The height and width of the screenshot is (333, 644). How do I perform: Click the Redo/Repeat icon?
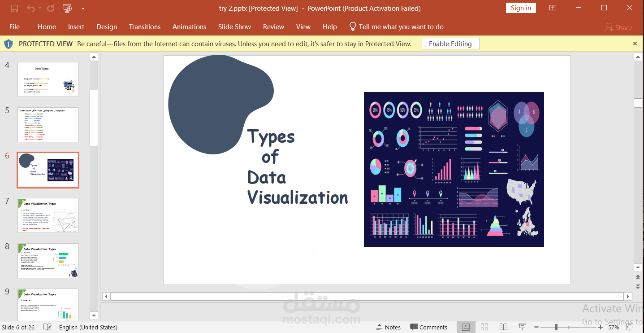51,8
